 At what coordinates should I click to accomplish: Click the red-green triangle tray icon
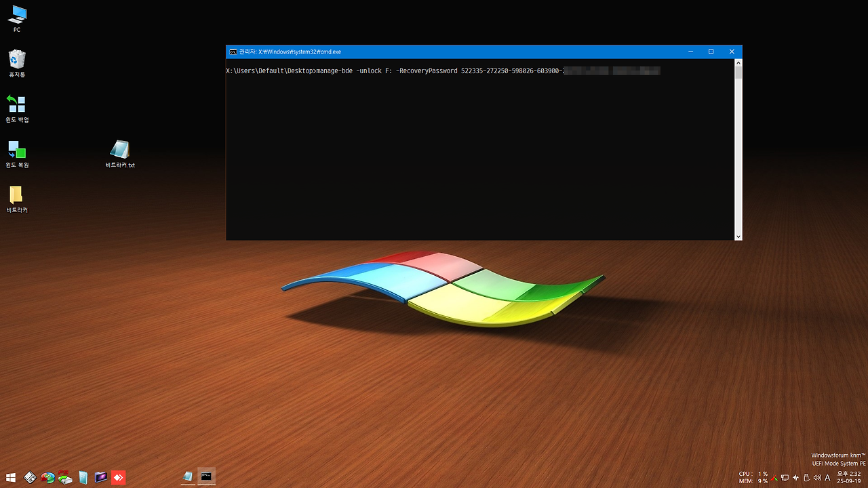774,479
